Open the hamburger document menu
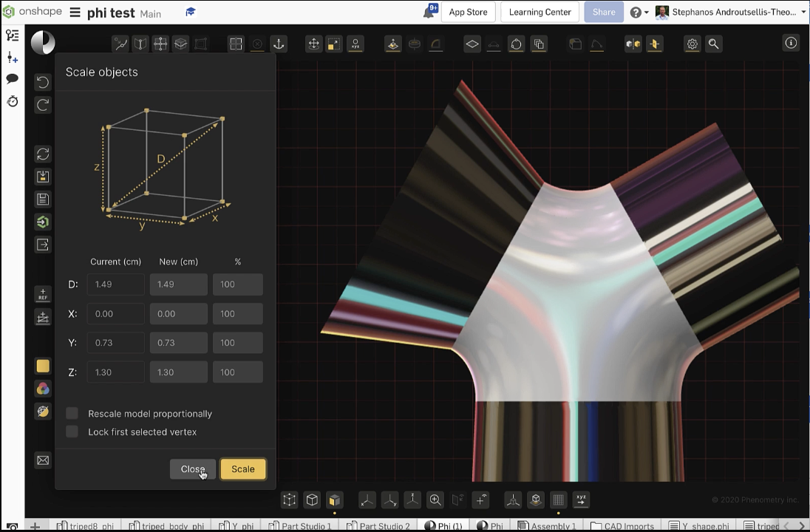This screenshot has width=810, height=532. tap(75, 13)
